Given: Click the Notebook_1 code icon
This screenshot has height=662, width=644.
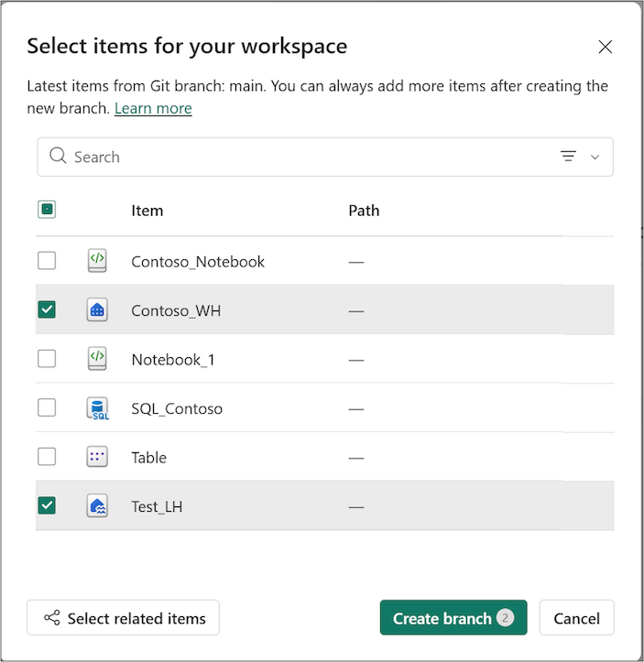Looking at the screenshot, I should tap(97, 359).
